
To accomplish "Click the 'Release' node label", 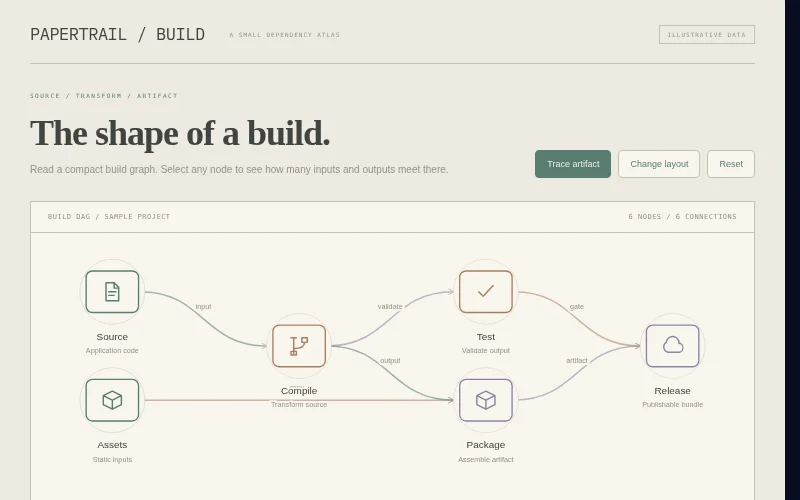I will (x=672, y=391).
